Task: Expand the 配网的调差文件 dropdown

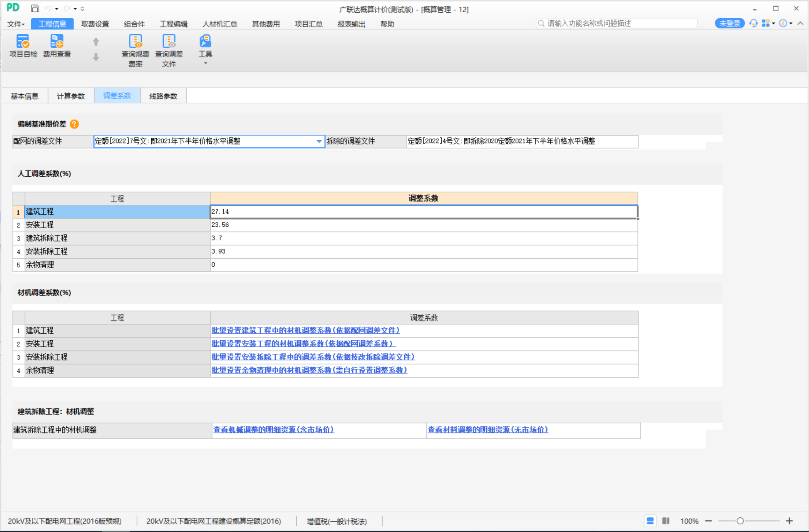Action: click(319, 142)
